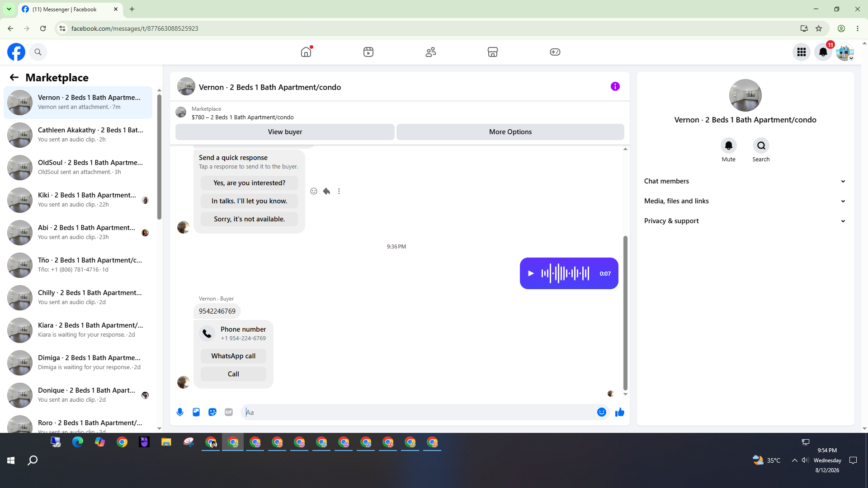Expand the Chat members section

point(745,181)
